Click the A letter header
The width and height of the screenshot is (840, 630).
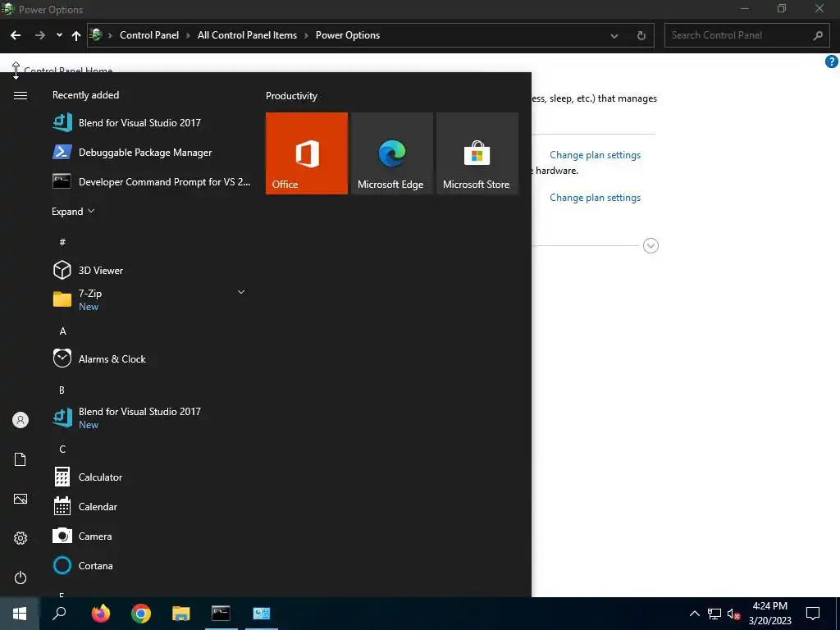click(x=62, y=331)
